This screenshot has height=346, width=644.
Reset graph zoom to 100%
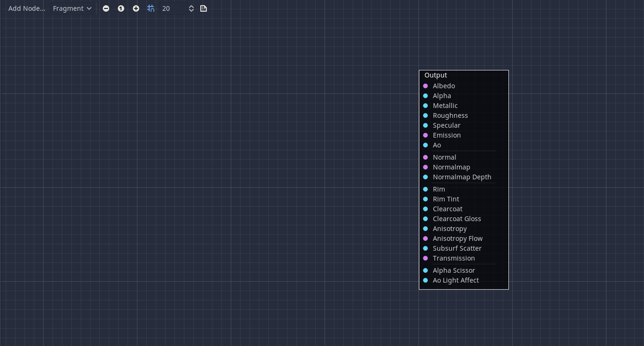coord(121,8)
